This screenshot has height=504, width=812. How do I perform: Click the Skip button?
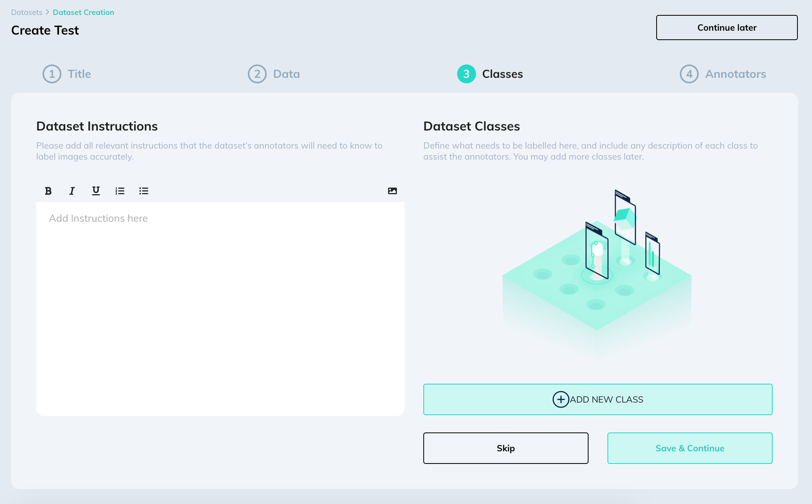tap(506, 448)
